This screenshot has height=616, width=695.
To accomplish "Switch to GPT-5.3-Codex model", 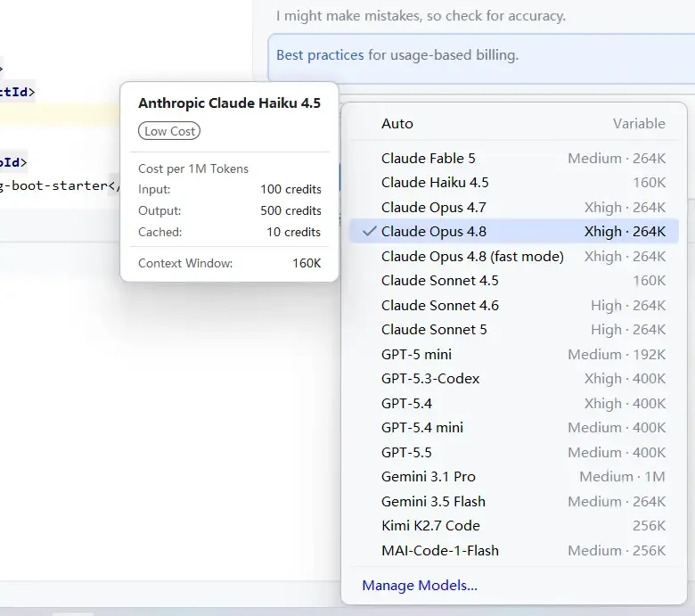I will tap(514, 378).
